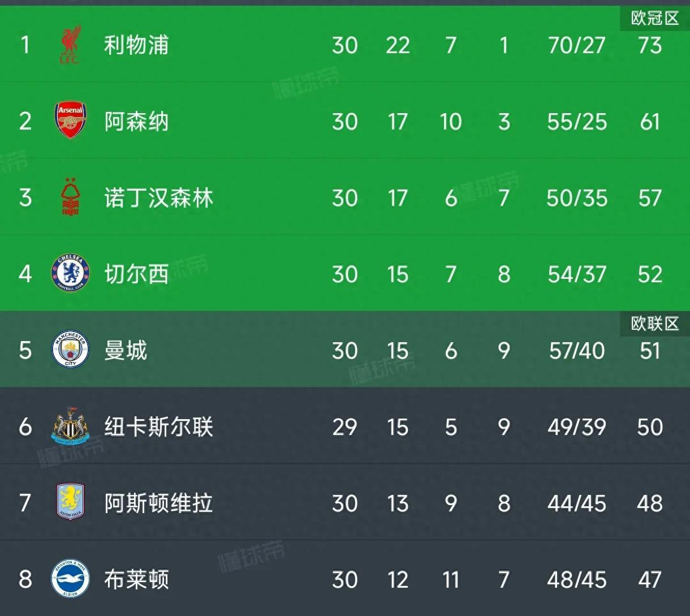Select team name 诺丁汉森林
Viewport: 690px width, 616px height.
158,198
